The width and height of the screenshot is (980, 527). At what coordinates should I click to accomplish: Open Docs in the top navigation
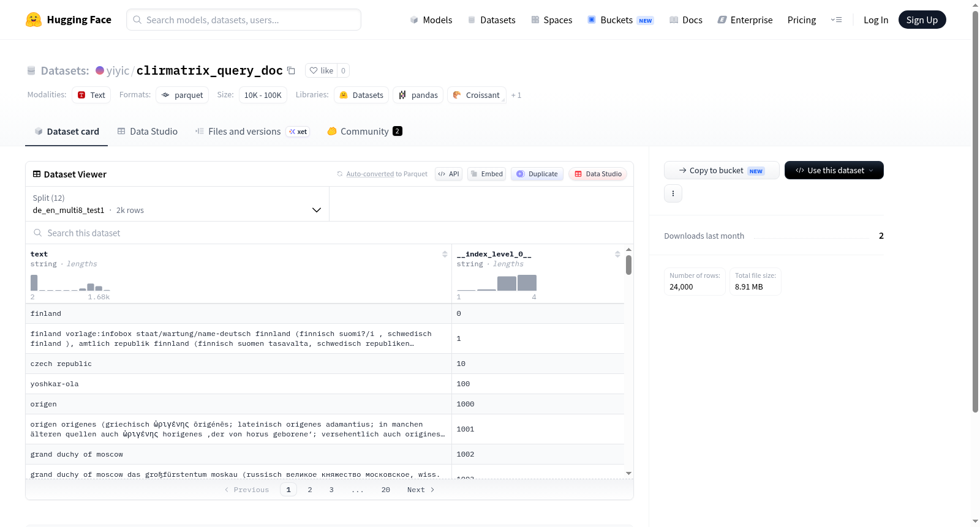[685, 20]
